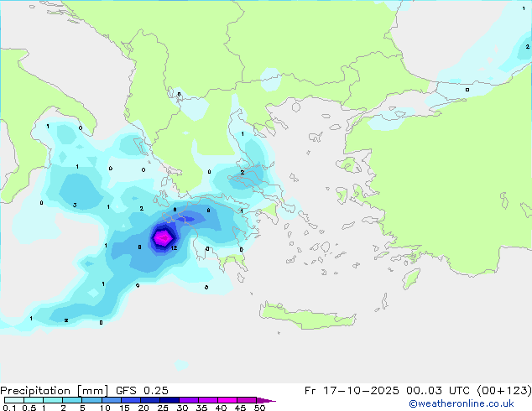
Task: Click the '45' legend scale label
Action: [240, 408]
